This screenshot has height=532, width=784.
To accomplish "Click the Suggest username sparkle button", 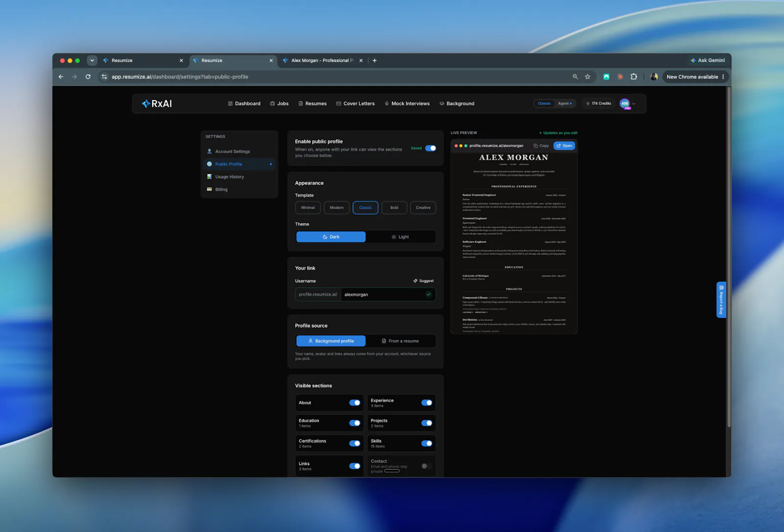I will tap(423, 281).
